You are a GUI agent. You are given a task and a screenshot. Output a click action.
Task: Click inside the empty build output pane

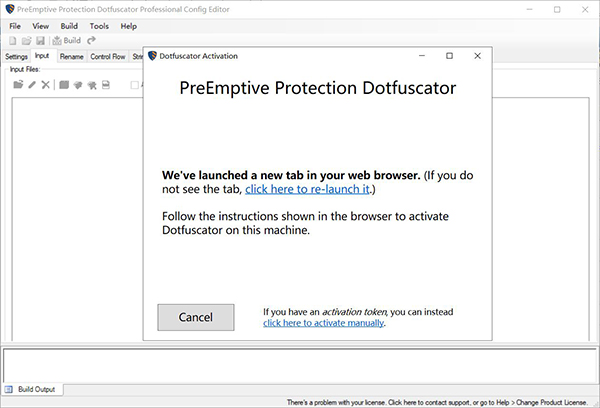tap(300, 365)
